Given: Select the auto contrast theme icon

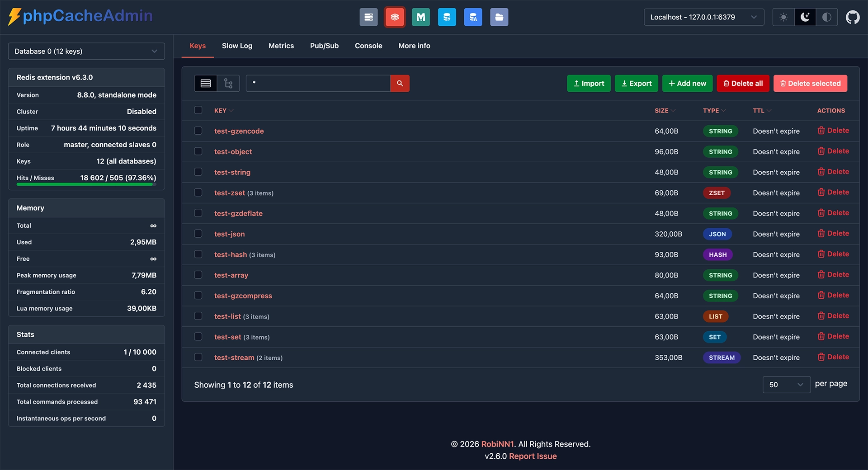Looking at the screenshot, I should 826,17.
